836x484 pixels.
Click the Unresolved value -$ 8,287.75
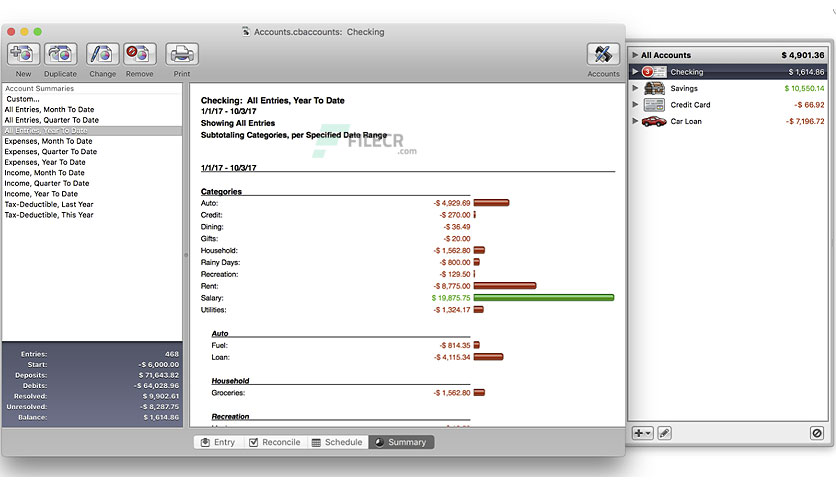159,407
